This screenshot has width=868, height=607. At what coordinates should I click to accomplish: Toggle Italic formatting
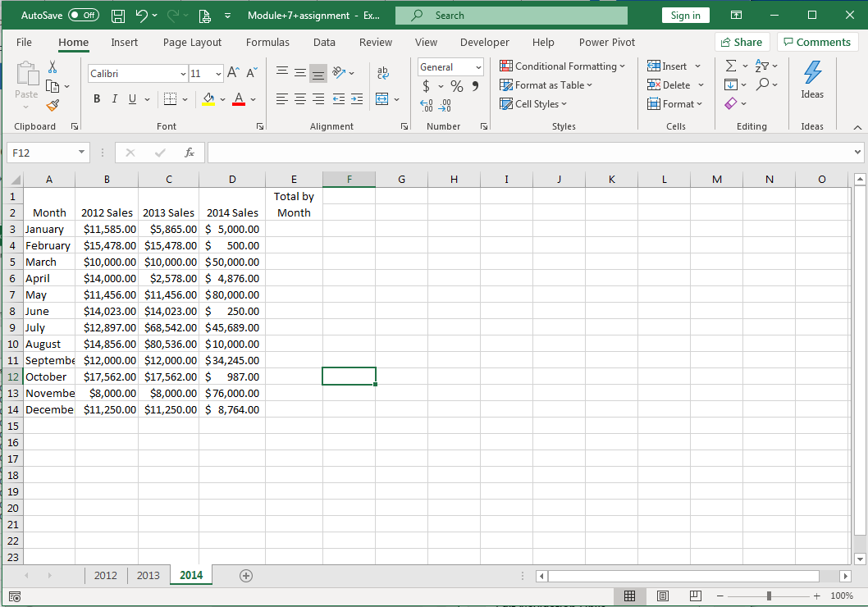click(115, 99)
